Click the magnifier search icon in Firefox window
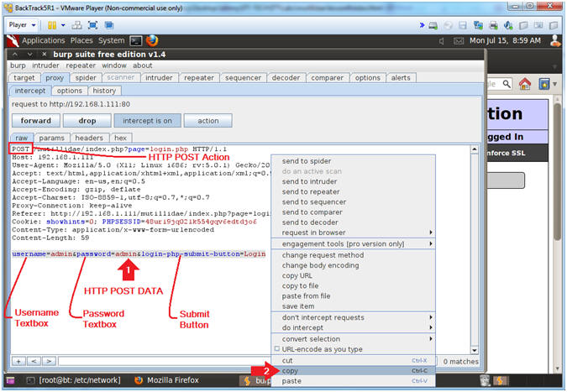The height and width of the screenshot is (392, 567). 507,84
